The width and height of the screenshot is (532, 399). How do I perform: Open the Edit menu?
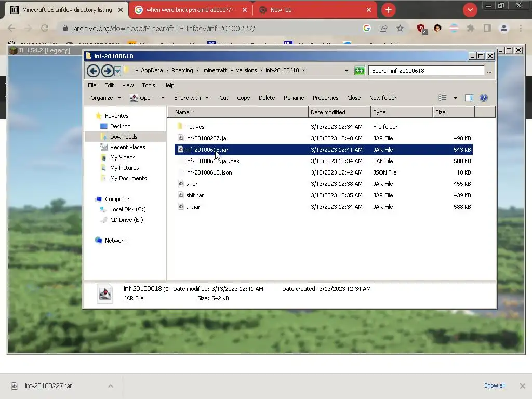click(109, 85)
